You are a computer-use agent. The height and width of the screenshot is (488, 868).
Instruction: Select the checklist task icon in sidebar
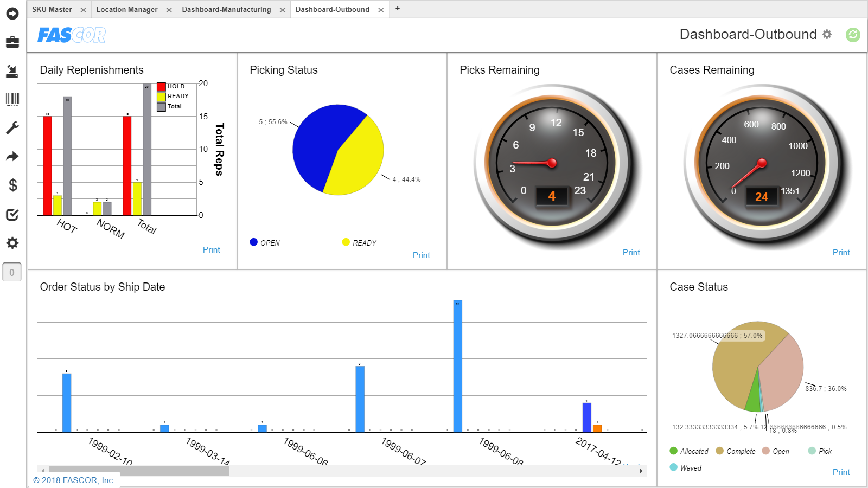12,214
